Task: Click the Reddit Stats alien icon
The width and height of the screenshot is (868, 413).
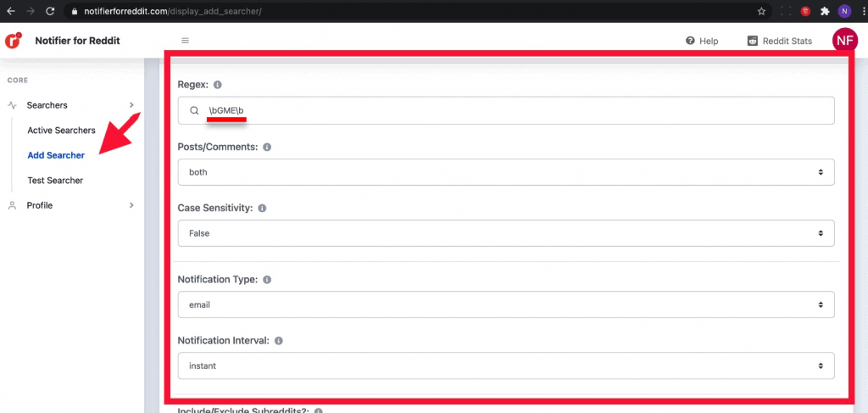Action: click(x=753, y=41)
